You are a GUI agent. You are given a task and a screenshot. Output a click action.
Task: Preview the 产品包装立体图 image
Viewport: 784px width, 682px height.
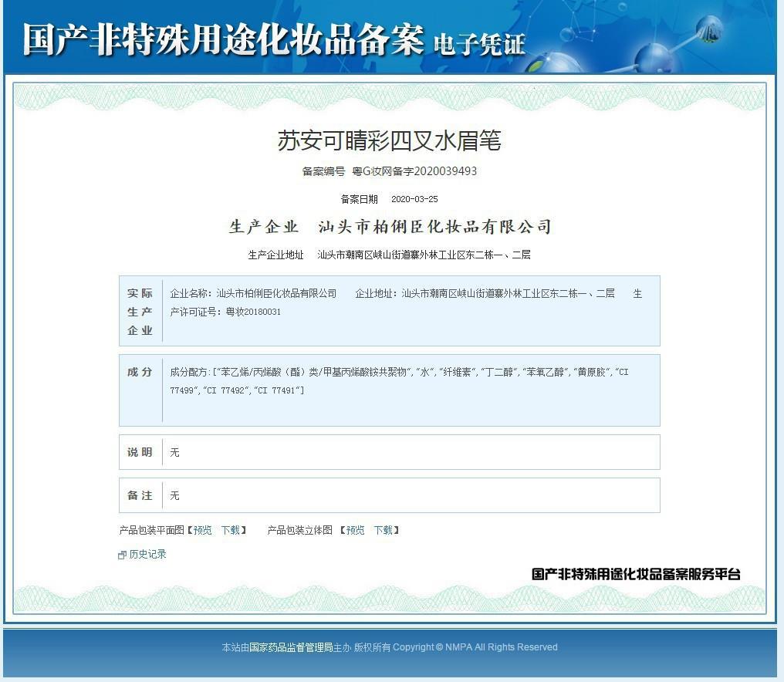coord(355,530)
